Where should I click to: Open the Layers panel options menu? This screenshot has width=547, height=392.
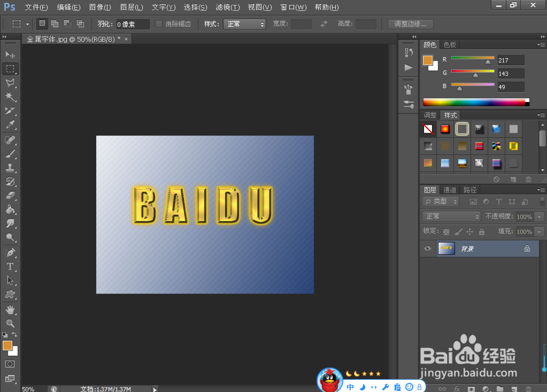point(541,190)
